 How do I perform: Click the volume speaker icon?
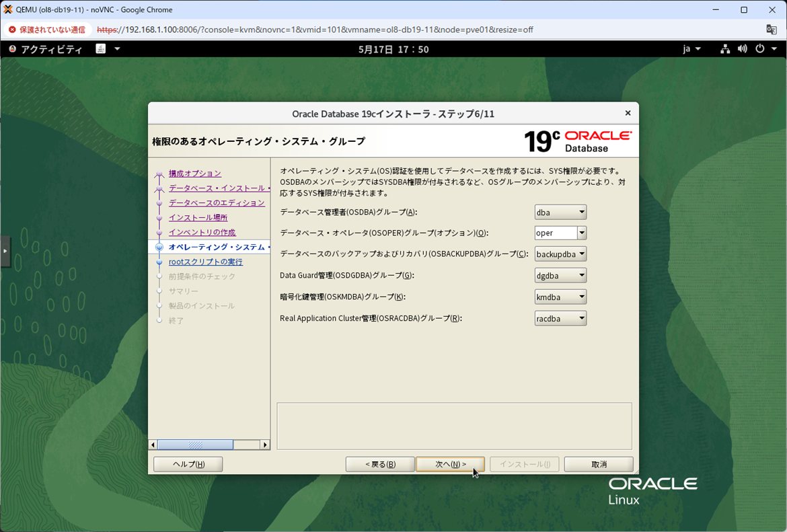[743, 48]
